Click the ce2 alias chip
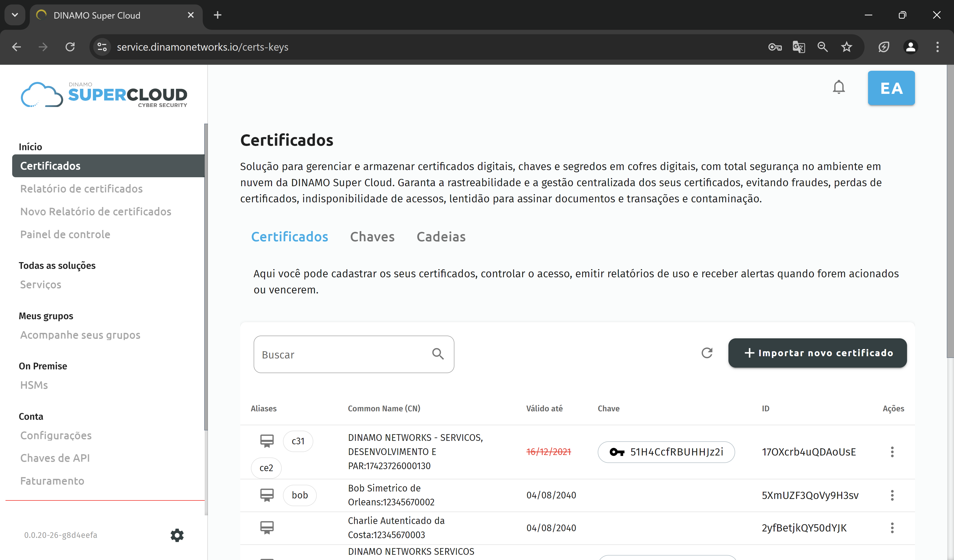The height and width of the screenshot is (560, 954). pos(266,468)
